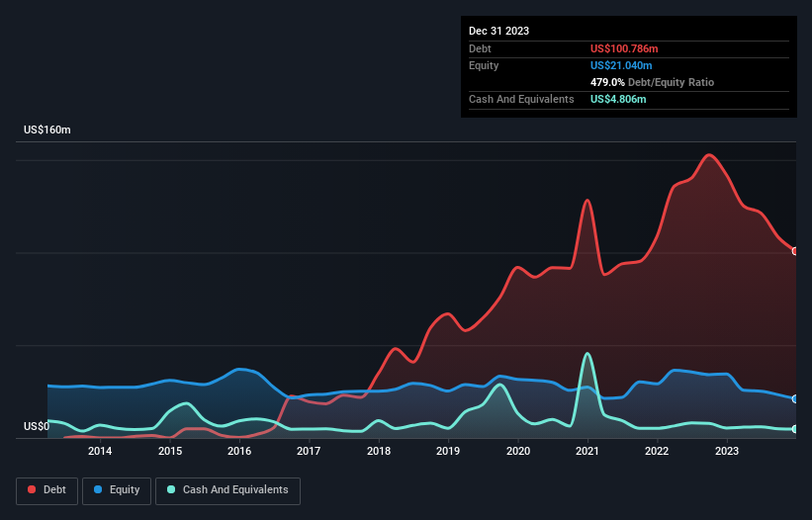
Task: Click the blue Equity legend dot
Action: coord(98,489)
